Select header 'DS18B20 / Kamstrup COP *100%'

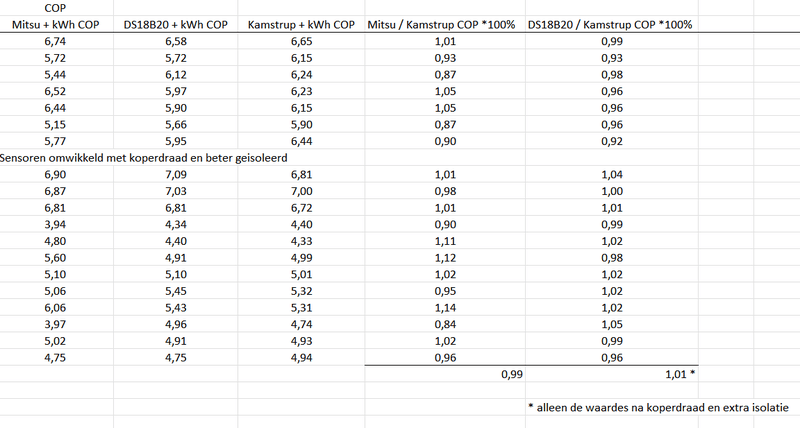coord(610,24)
